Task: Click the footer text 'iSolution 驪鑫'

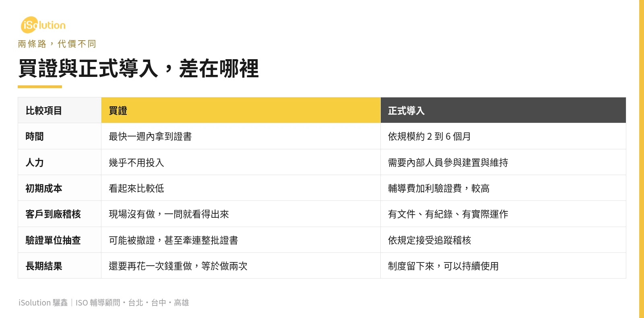Action: click(43, 303)
